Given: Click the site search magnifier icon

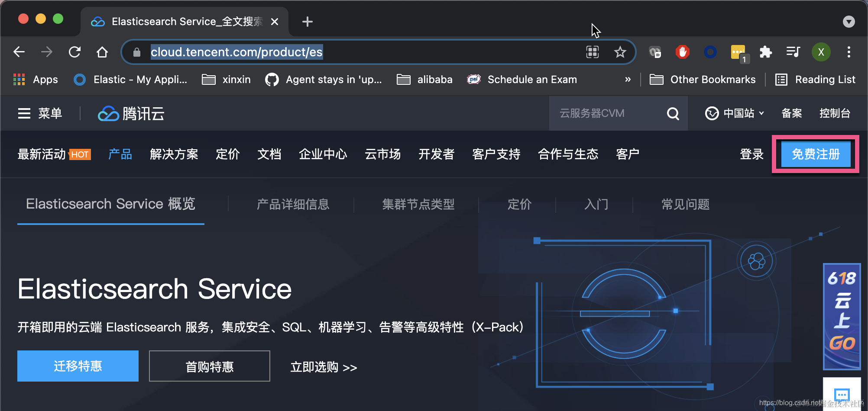Looking at the screenshot, I should pyautogui.click(x=673, y=113).
